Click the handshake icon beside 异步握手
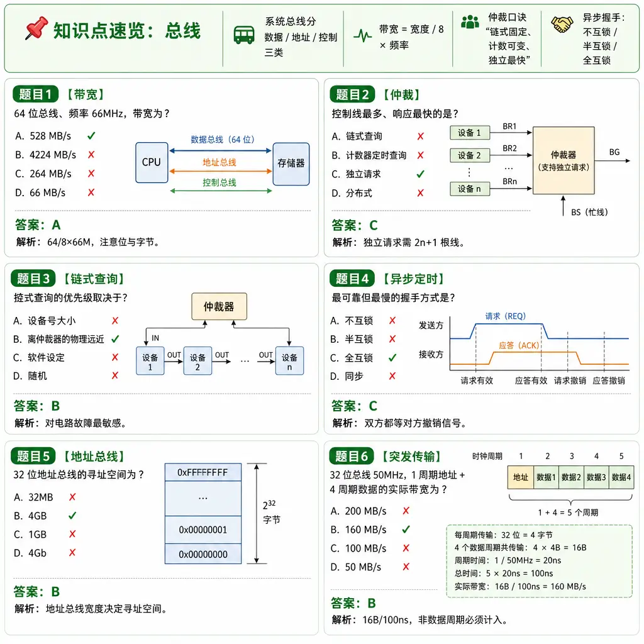Viewport: 644px width, 644px height. pos(562,25)
